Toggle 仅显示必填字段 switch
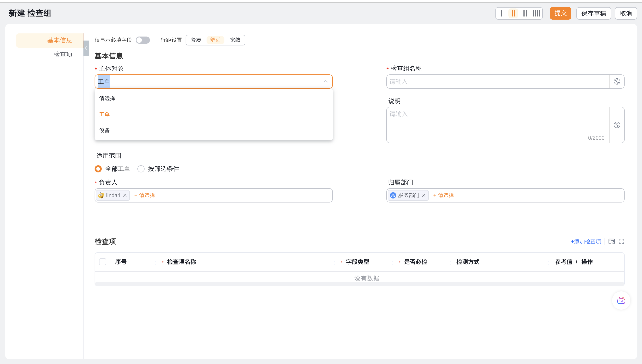 click(x=143, y=40)
